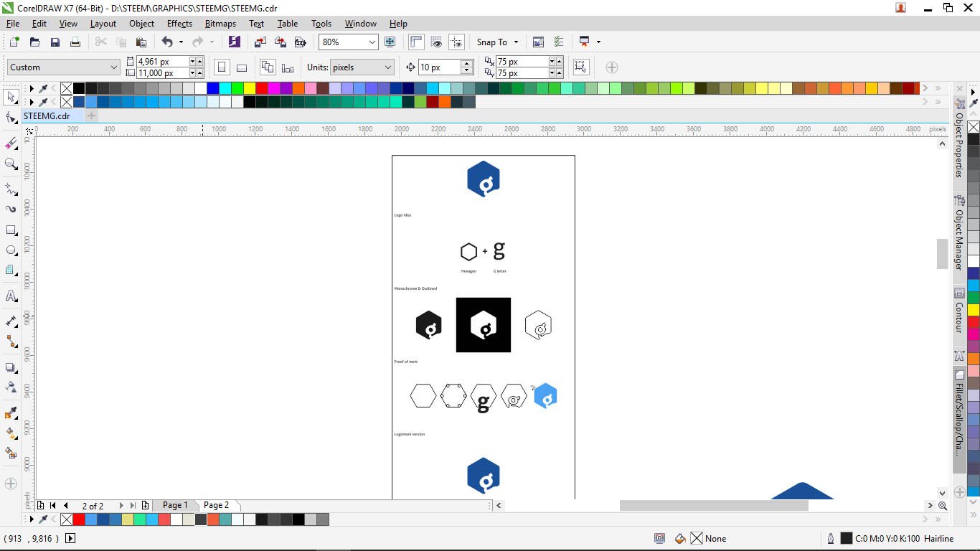Click the No Color swatch in top palette
Screen dimensions: 980x551
click(x=67, y=88)
